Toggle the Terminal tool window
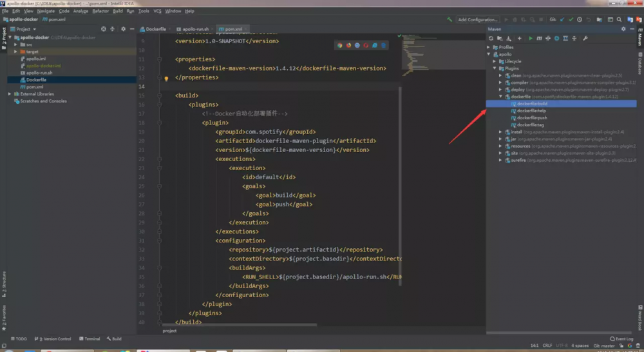The height and width of the screenshot is (352, 644). (x=89, y=338)
